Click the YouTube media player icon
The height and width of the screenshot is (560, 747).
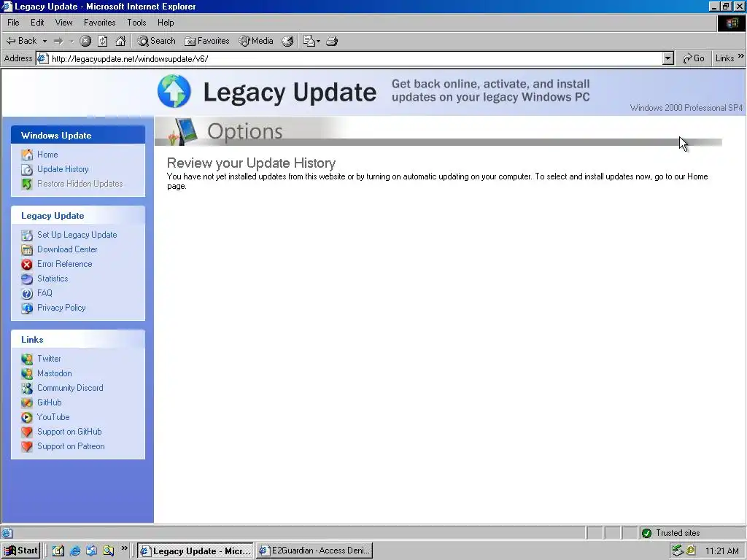(x=27, y=418)
